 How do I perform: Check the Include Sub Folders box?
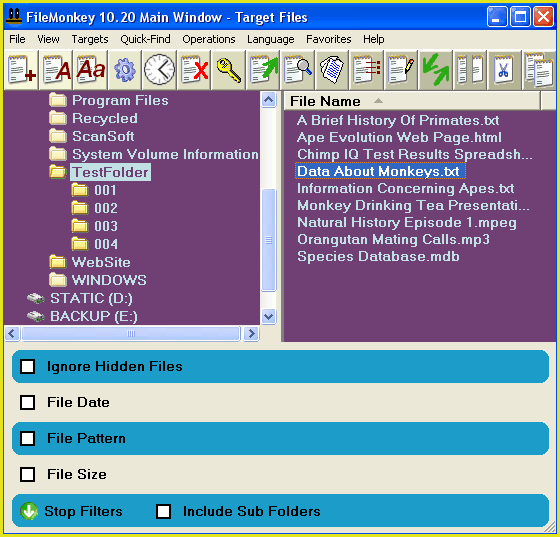[x=164, y=511]
